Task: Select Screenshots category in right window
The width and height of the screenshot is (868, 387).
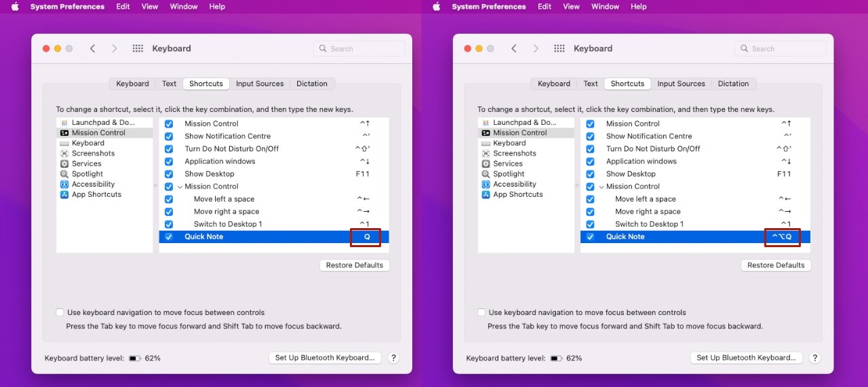Action: [x=526, y=153]
